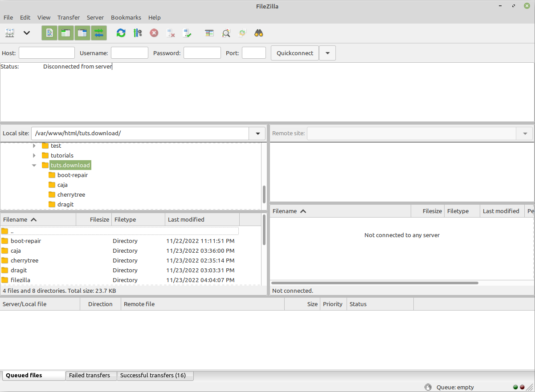
Task: Click the Quickconnect button
Action: (x=294, y=53)
